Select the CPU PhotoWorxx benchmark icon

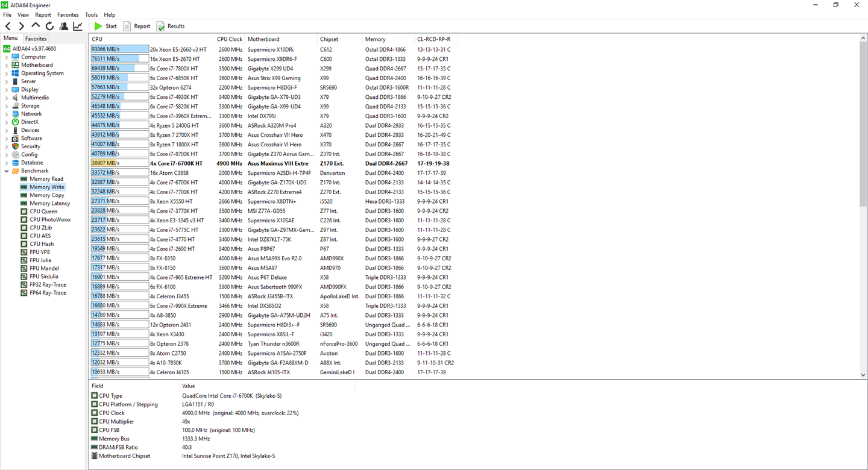click(24, 220)
